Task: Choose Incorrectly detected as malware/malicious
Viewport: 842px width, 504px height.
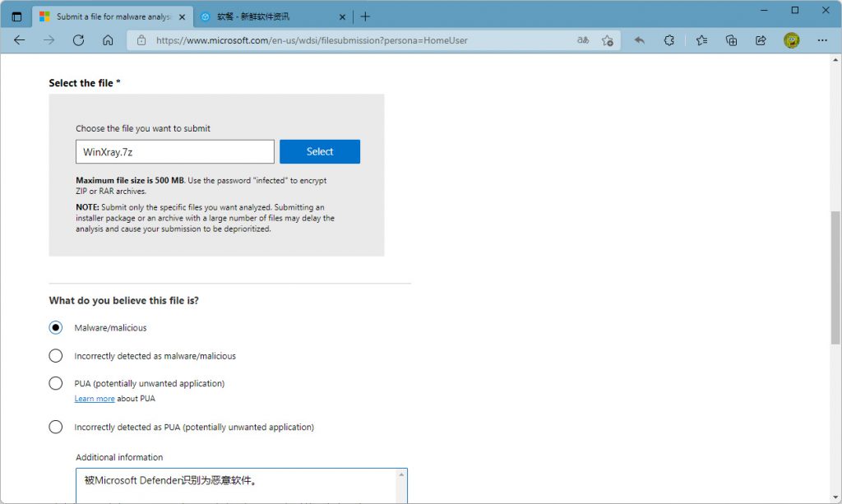Action: (56, 356)
